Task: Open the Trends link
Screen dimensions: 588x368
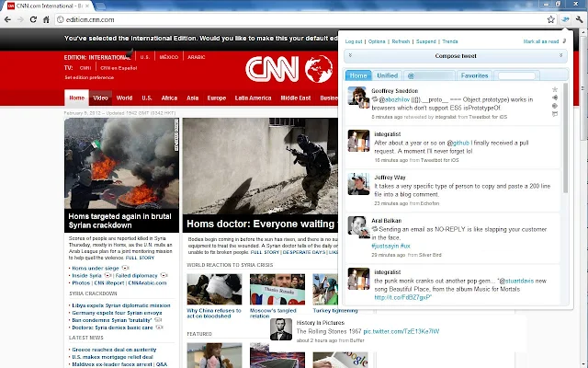Action: 450,41
